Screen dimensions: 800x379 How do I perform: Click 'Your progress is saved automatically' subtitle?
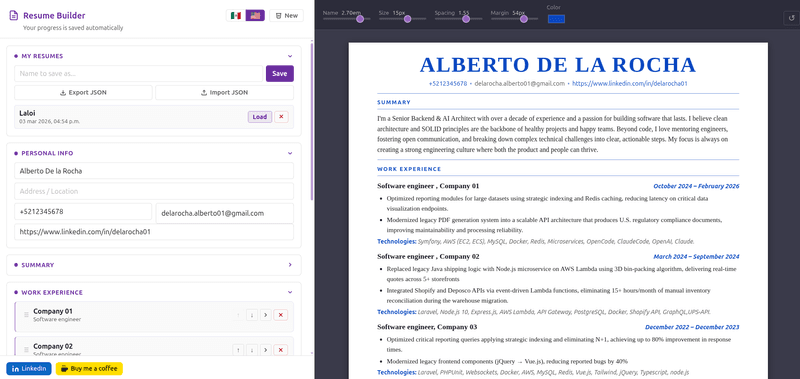[73, 28]
